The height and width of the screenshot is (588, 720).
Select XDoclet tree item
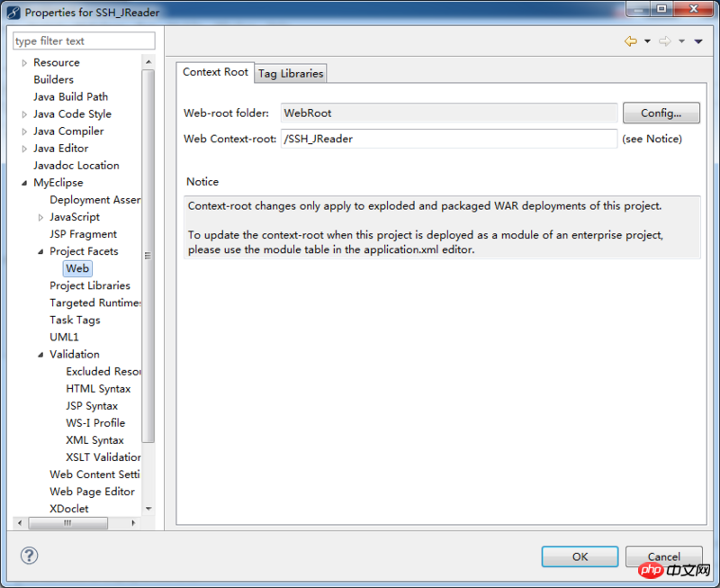[x=69, y=509]
